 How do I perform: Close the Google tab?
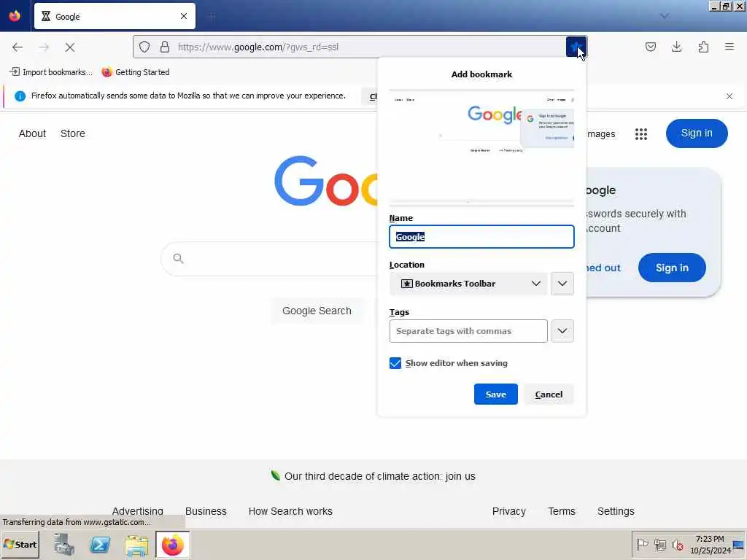pos(184,16)
